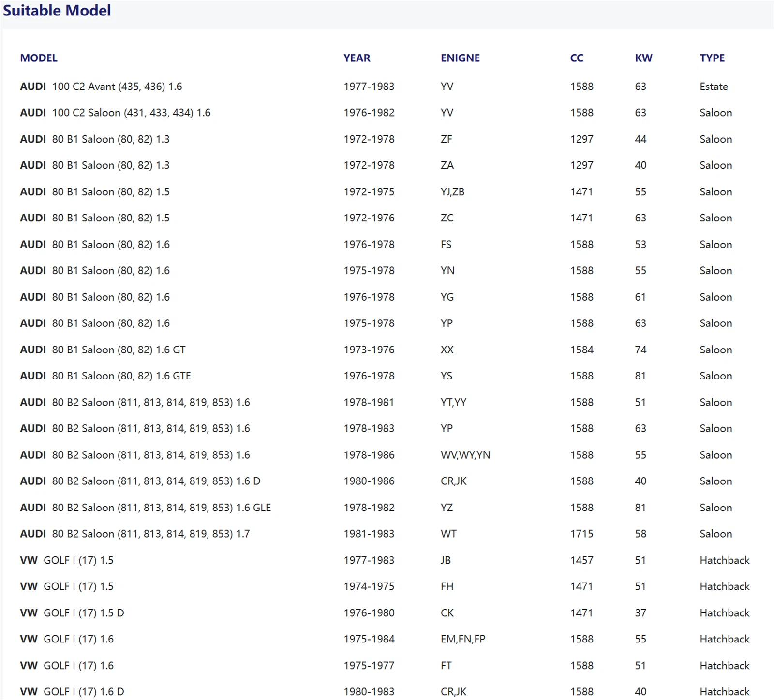Click AUDI 80 B2 Saloon 1.7 model
This screenshot has width=774, height=700.
[x=134, y=534]
